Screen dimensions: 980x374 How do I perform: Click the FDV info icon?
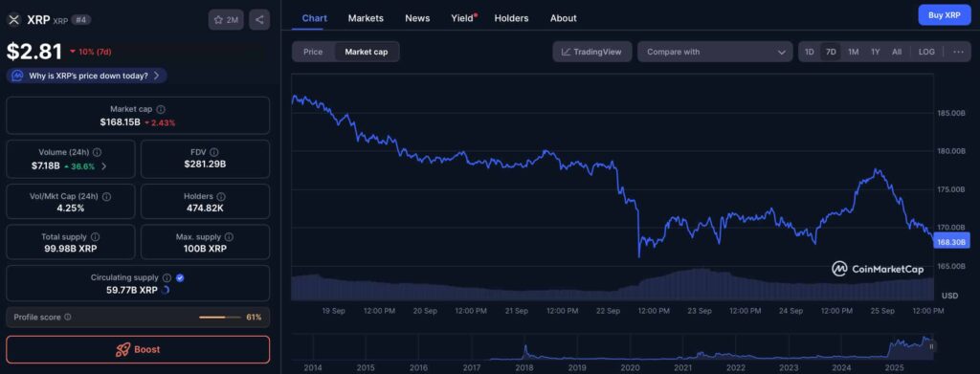214,152
